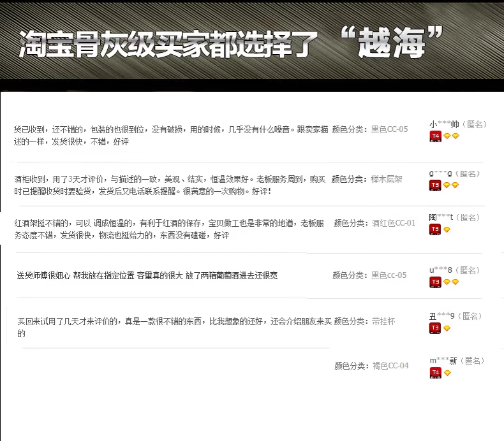Select reviewer name m***新（匿名）
This screenshot has height=441, width=504.
tap(457, 361)
